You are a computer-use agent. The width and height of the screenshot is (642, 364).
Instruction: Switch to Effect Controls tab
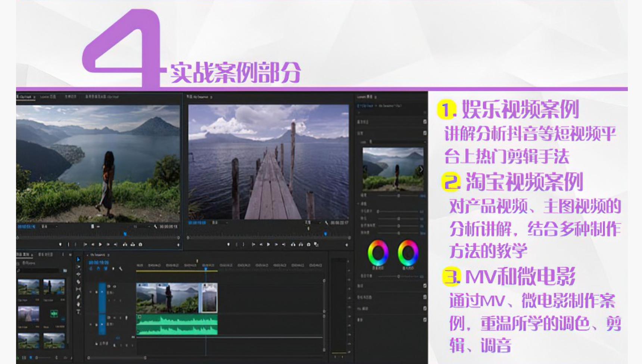(71, 97)
